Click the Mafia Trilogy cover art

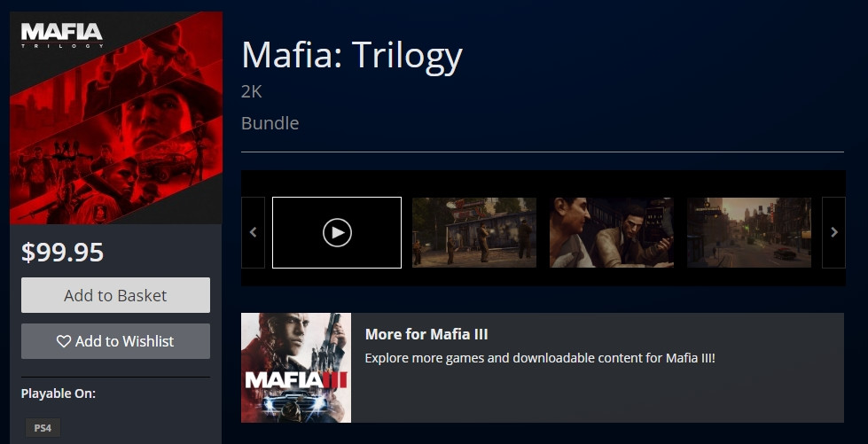pyautogui.click(x=115, y=118)
